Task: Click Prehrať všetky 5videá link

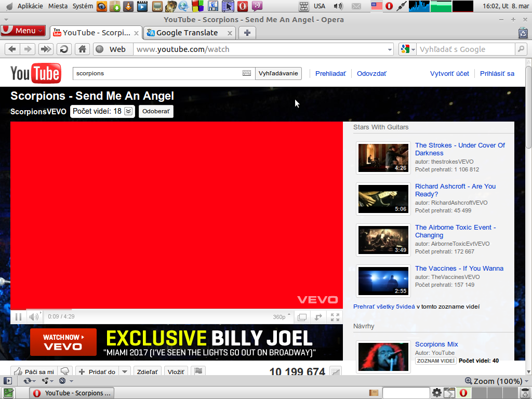Action: tap(384, 307)
